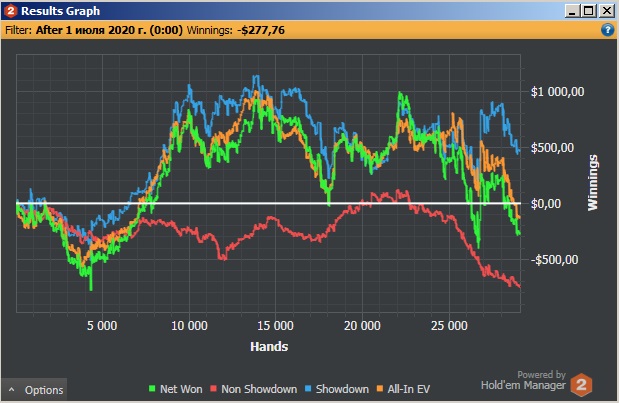
Task: Expand the Options panel
Action: [x=34, y=390]
